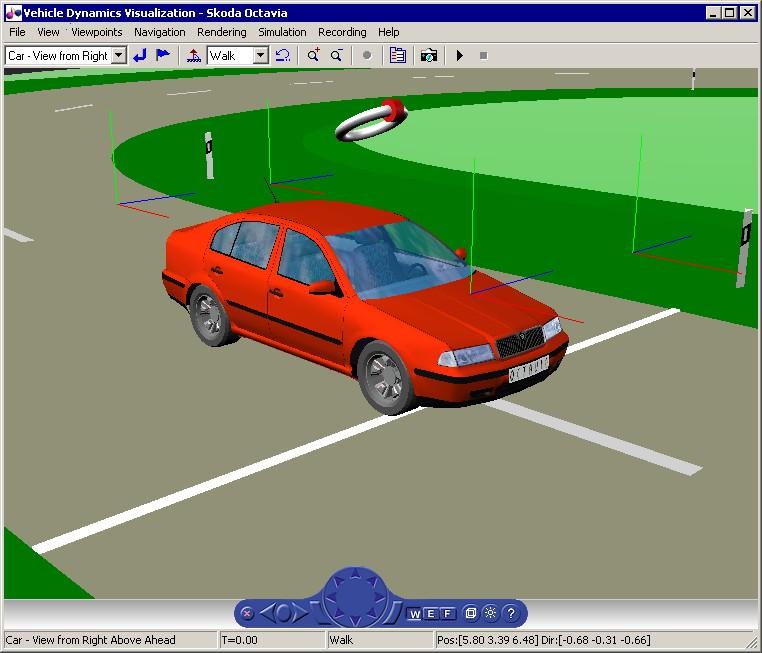Open the Navigation menu
Screen dimensions: 762x653
[160, 32]
